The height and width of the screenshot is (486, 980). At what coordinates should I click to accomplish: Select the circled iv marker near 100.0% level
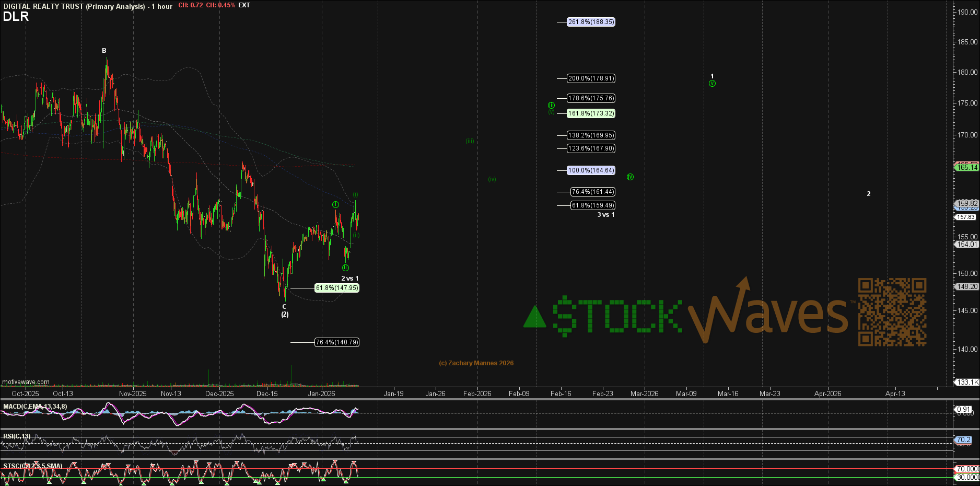tap(630, 177)
